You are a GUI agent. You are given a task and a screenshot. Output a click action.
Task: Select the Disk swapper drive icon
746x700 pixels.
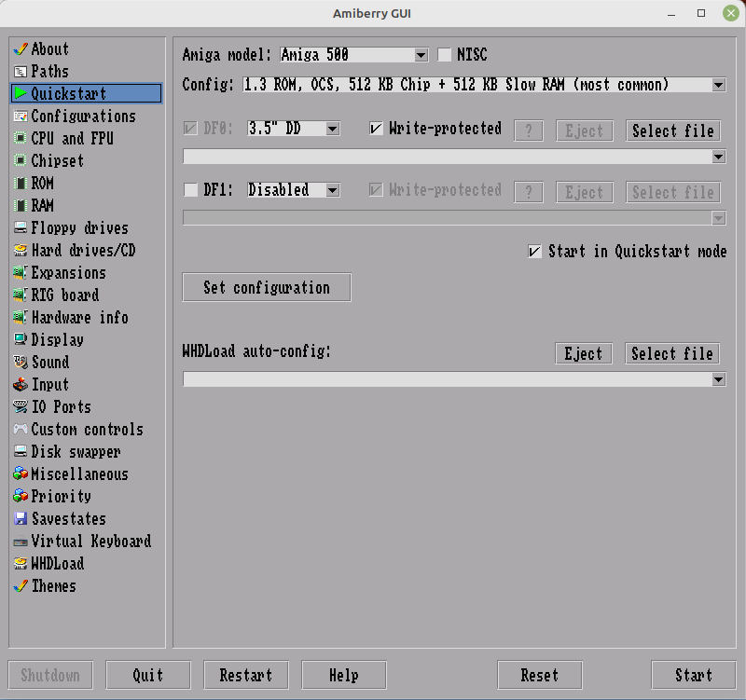[21, 451]
